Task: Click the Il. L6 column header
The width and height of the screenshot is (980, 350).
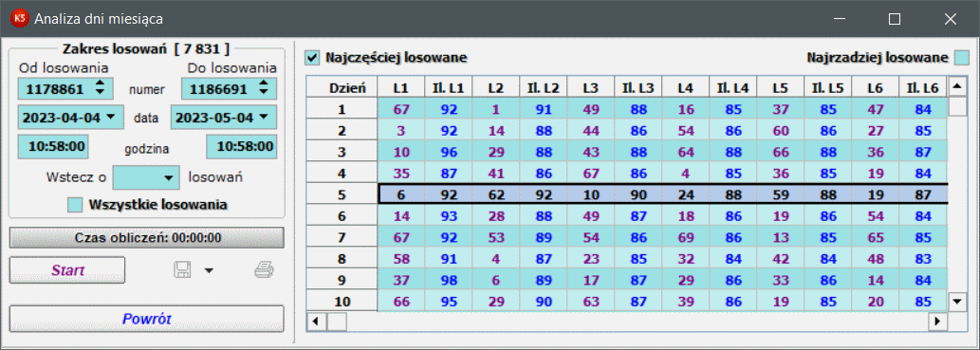Action: coord(922,88)
